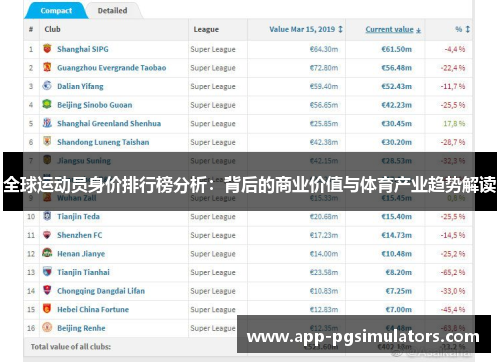The image size is (500, 362).
Task: Click the Beijing Sinobo Guoan crest
Action: (x=47, y=104)
